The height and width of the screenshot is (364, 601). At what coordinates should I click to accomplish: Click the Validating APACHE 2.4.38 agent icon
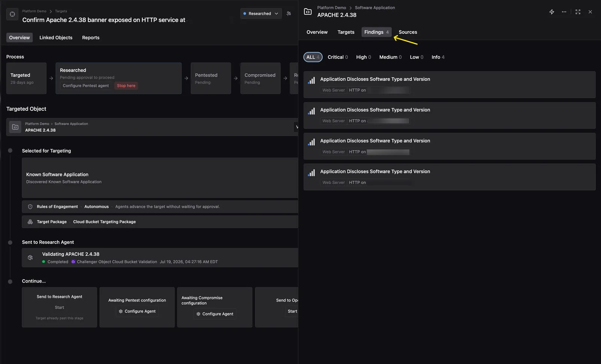tap(30, 258)
